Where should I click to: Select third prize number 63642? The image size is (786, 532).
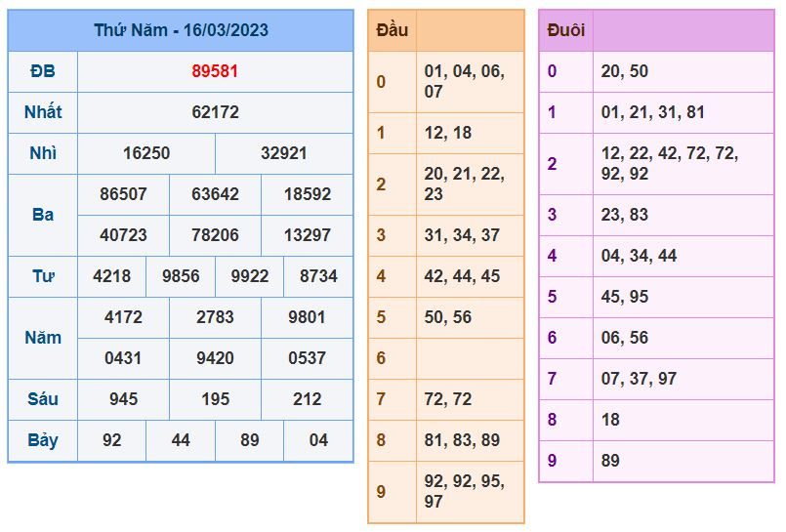click(x=215, y=194)
